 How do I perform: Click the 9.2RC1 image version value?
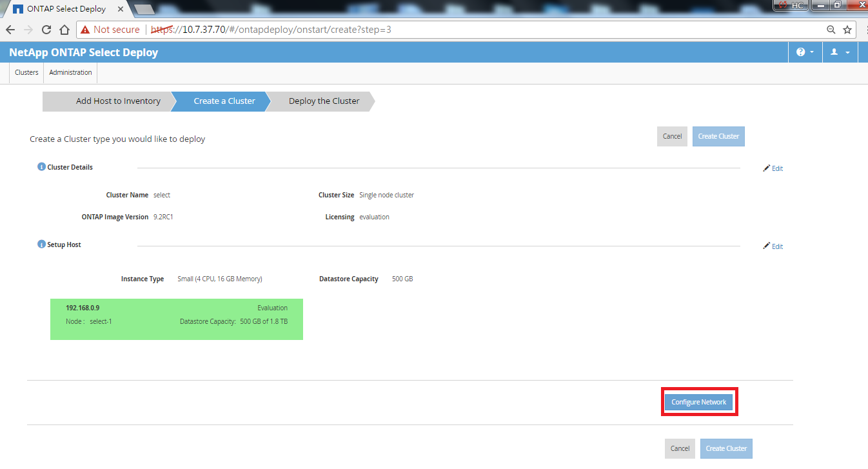[163, 217]
